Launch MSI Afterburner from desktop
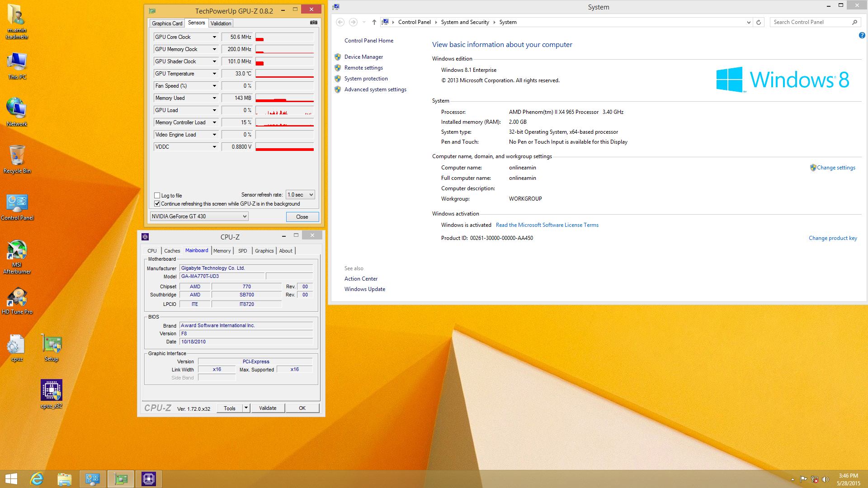 17,257
